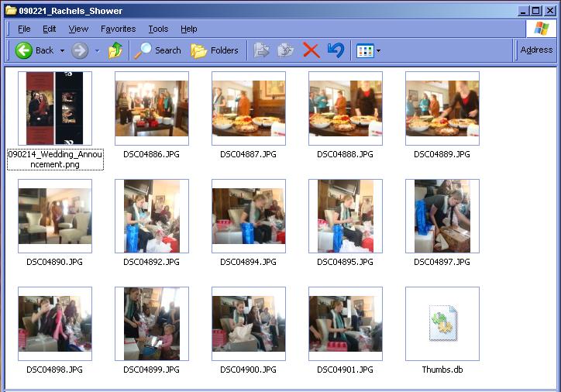Click the folder icon in title bar
This screenshot has width=561, height=392.
[x=11, y=10]
